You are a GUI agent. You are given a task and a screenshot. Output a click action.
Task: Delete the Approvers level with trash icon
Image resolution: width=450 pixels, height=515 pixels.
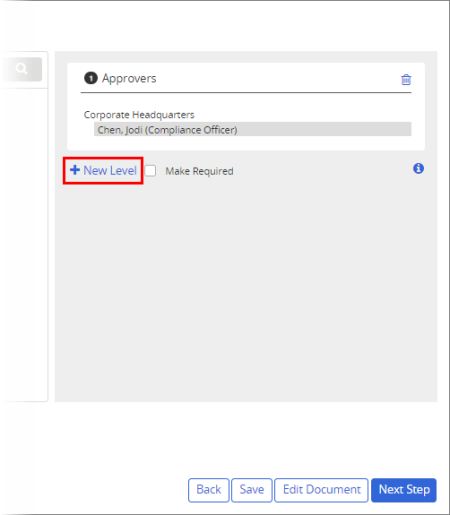[406, 80]
